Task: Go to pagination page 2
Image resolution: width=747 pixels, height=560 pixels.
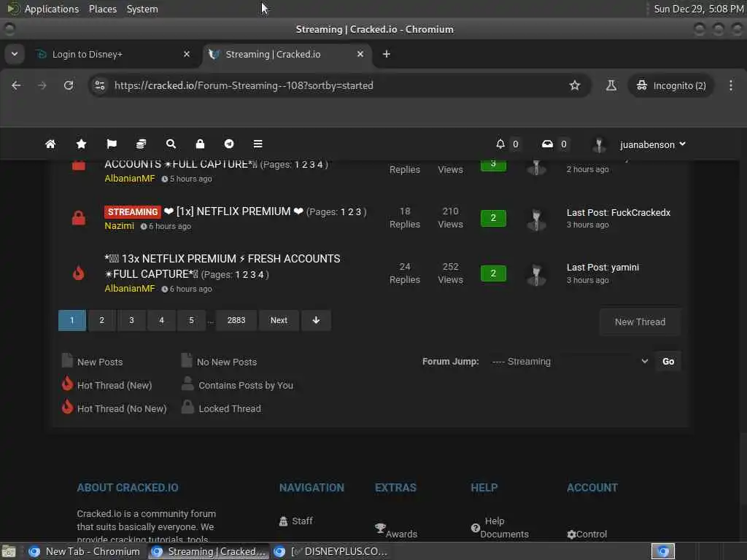Action: click(101, 320)
